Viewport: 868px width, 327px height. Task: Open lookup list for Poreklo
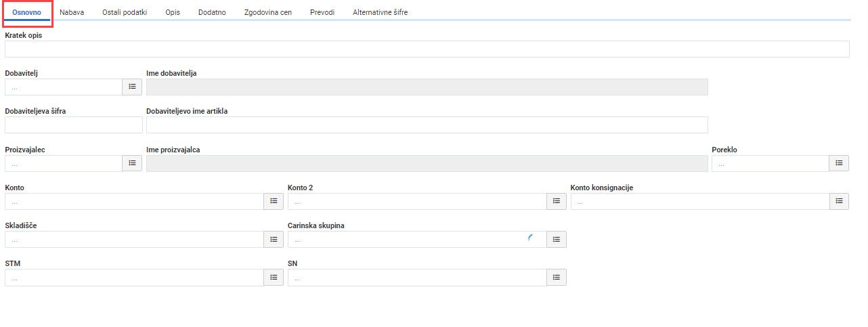[x=839, y=163]
